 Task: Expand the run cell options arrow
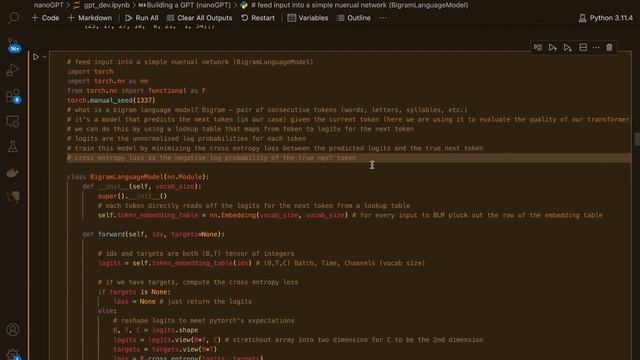pos(44,57)
